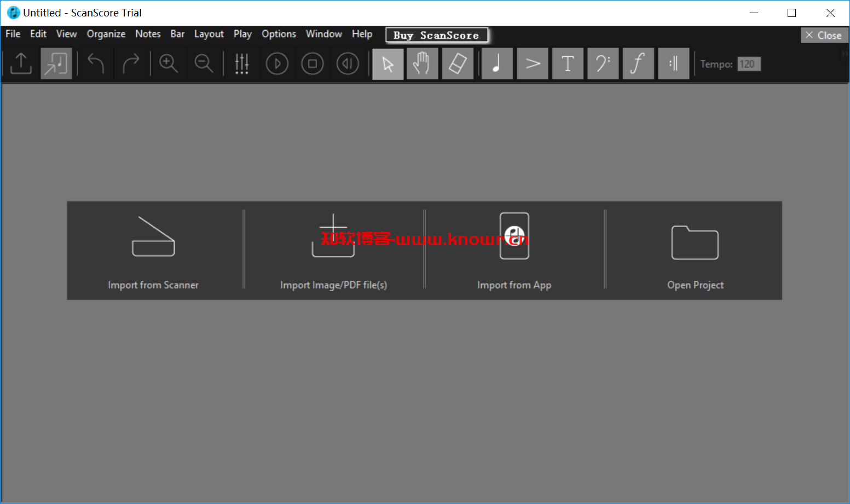Start playback with the Play button
Viewport: 850px width, 504px height.
pos(277,64)
